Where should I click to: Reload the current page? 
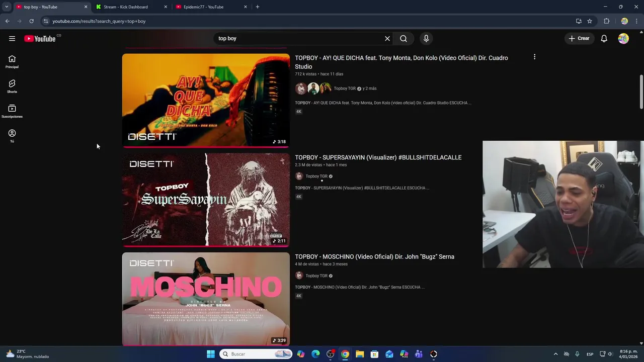(31, 21)
